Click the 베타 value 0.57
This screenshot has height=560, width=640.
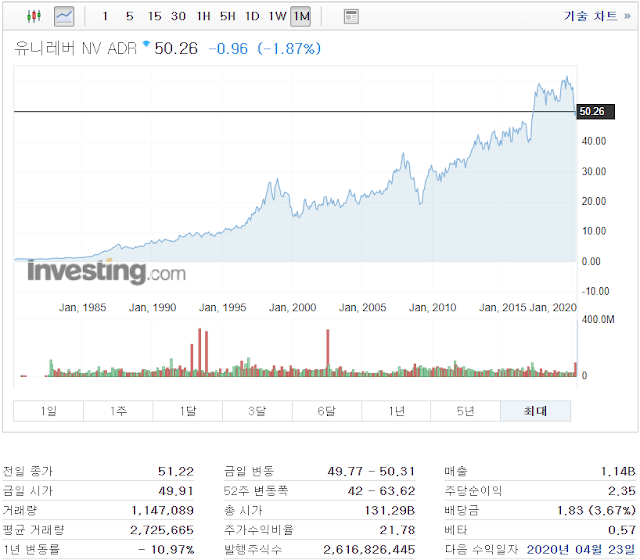pos(622,530)
